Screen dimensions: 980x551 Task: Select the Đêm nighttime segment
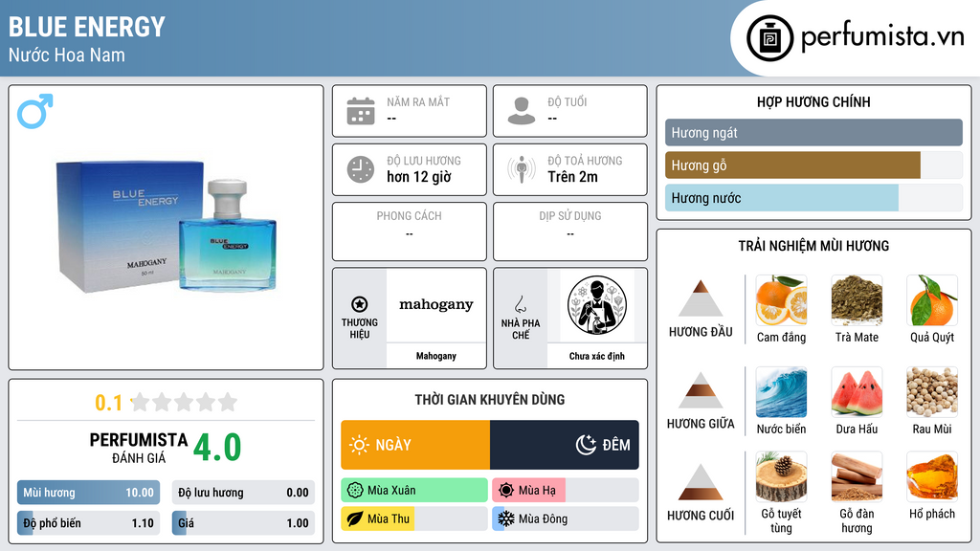coord(565,445)
